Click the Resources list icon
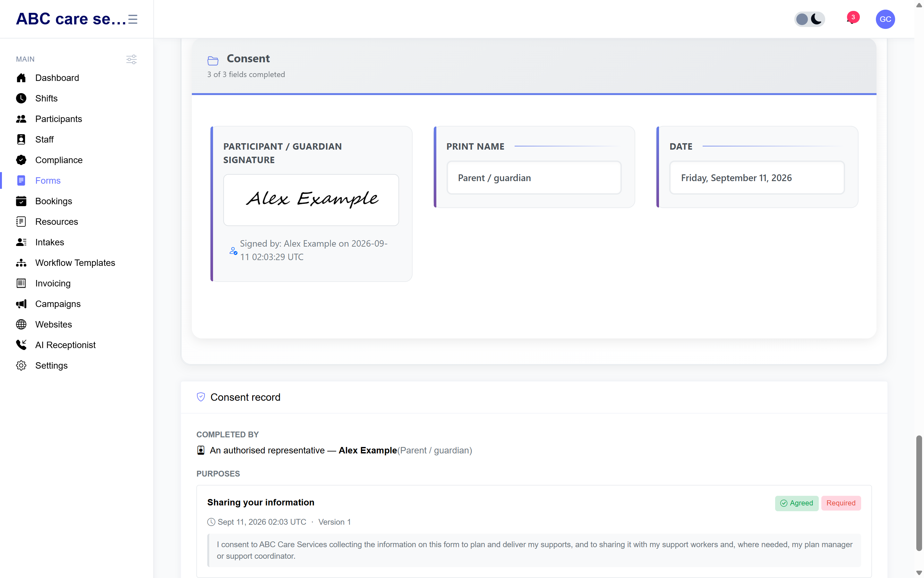The image size is (924, 578). coord(21,222)
